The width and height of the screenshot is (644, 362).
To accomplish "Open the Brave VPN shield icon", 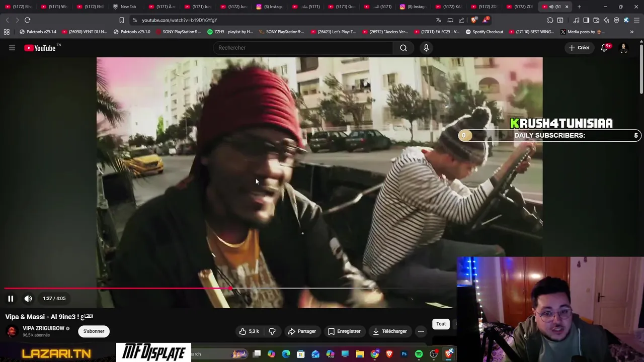I will pos(616,20).
